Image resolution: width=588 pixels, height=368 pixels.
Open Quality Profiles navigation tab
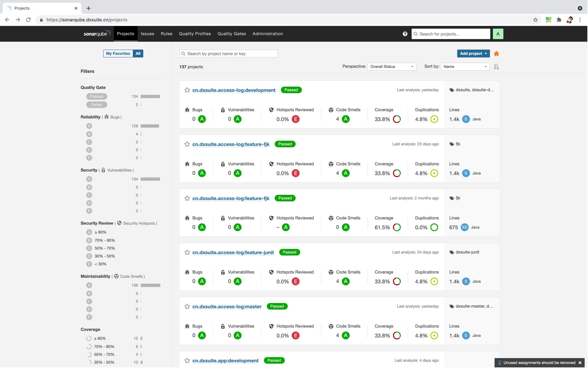tap(195, 34)
